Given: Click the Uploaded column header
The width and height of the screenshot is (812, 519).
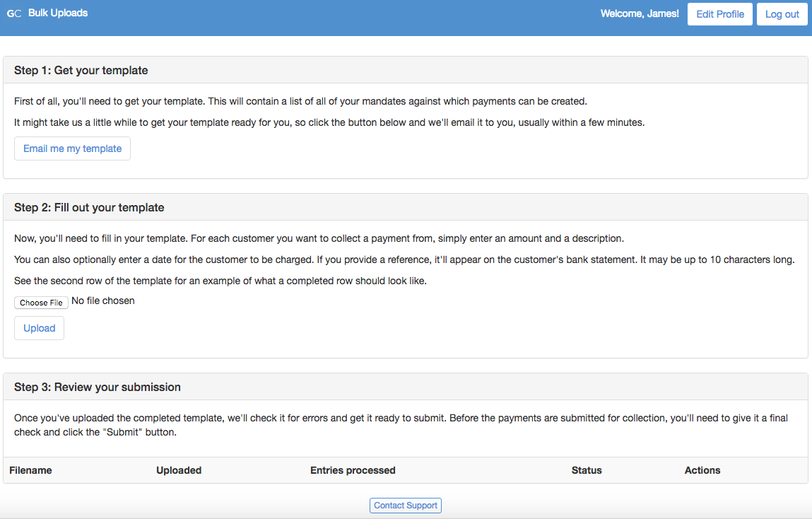Looking at the screenshot, I should click(x=179, y=470).
